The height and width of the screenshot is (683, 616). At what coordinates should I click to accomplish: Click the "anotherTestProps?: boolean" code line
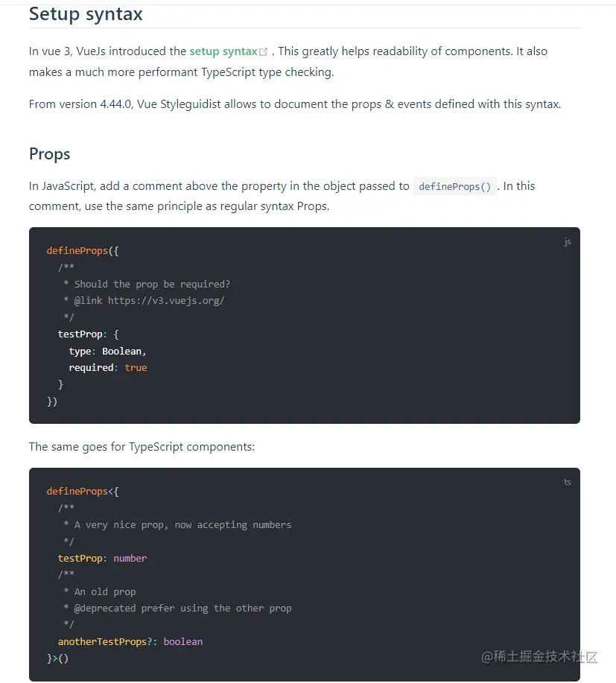point(130,642)
